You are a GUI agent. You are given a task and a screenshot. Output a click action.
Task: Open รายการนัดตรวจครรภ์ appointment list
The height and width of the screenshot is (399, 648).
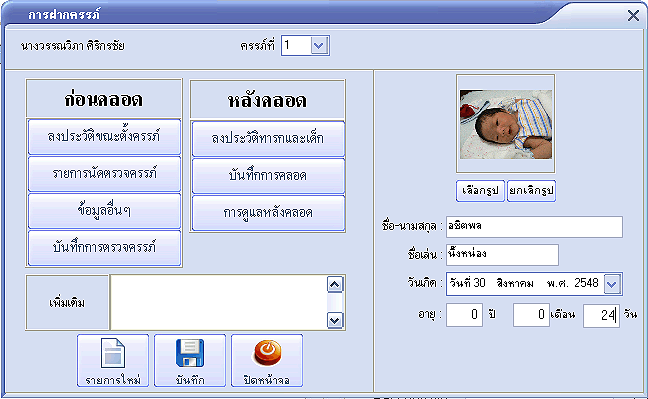point(104,174)
